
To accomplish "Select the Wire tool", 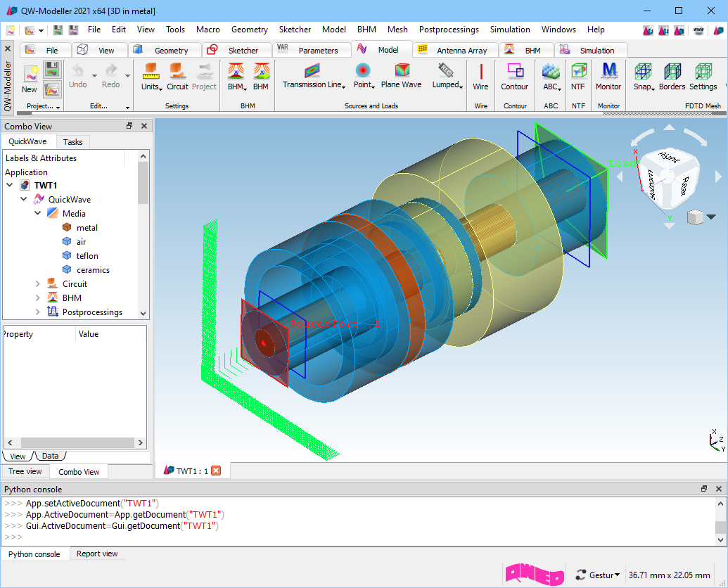I will point(480,77).
